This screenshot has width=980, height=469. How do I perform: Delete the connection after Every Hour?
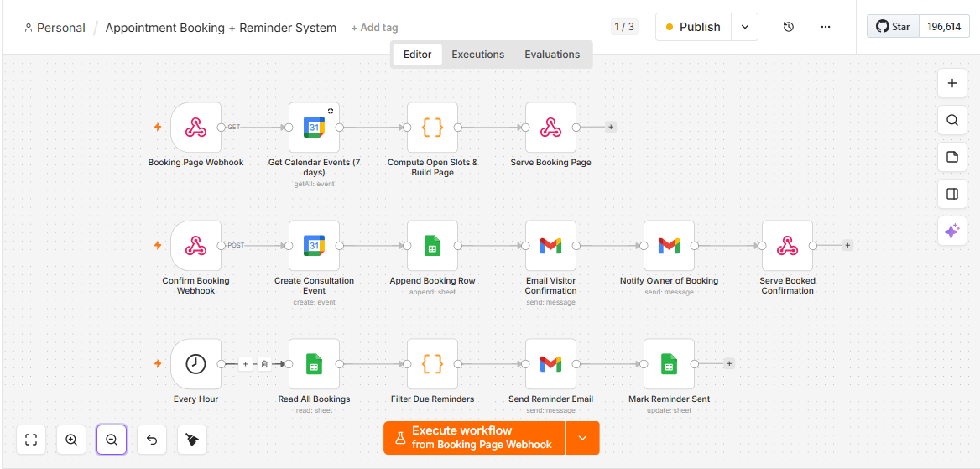[x=263, y=364]
